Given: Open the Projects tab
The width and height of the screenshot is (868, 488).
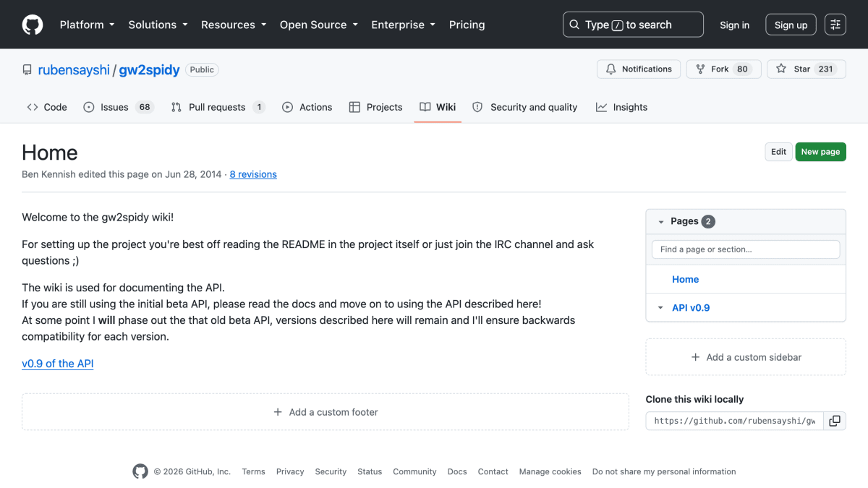Looking at the screenshot, I should [x=375, y=107].
